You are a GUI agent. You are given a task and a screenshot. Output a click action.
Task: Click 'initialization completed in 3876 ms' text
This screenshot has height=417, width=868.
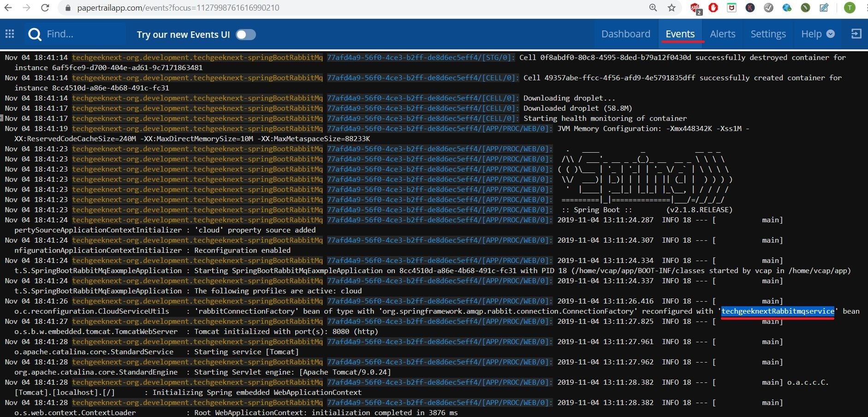385,413
